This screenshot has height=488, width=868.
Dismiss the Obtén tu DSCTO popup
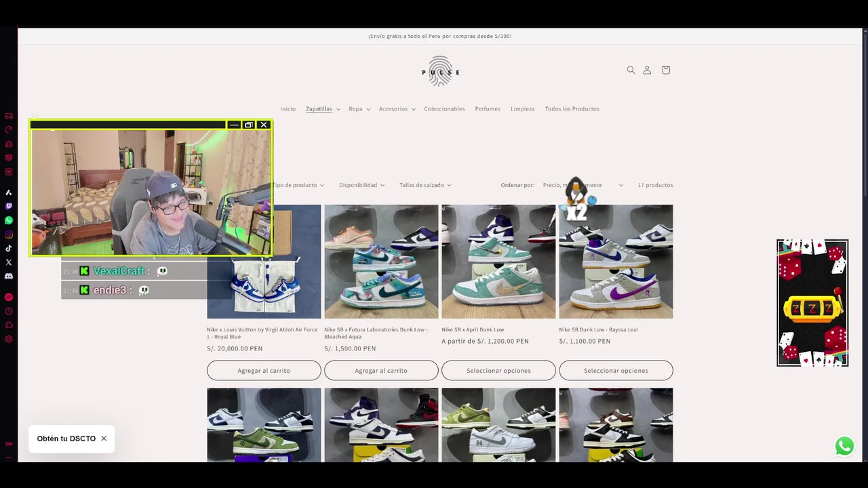[x=104, y=439]
